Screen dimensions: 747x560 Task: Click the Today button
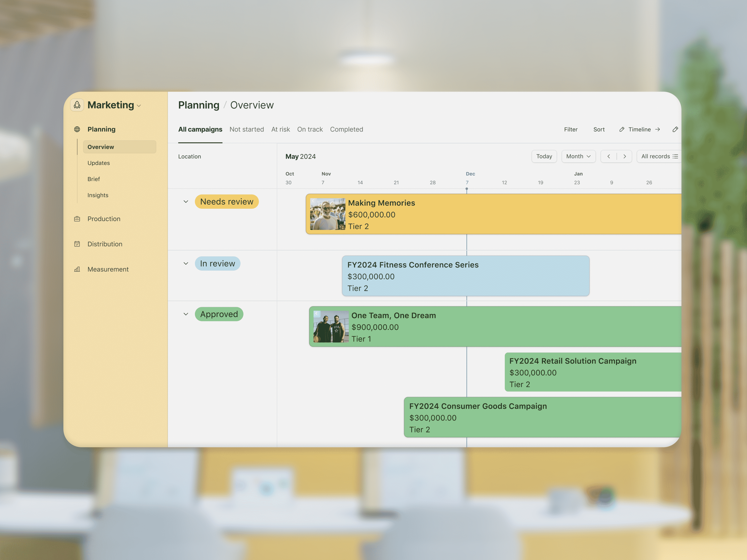(x=544, y=156)
